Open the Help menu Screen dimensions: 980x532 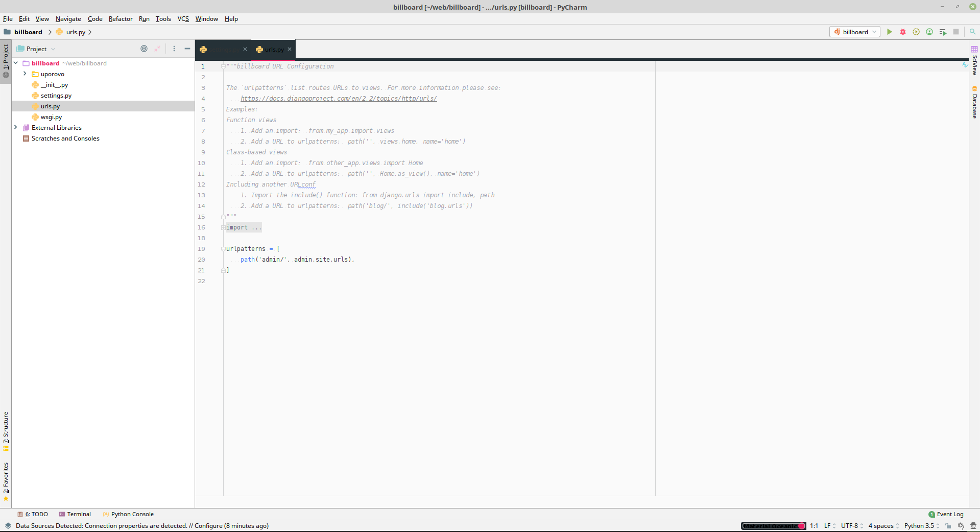pyautogui.click(x=231, y=18)
